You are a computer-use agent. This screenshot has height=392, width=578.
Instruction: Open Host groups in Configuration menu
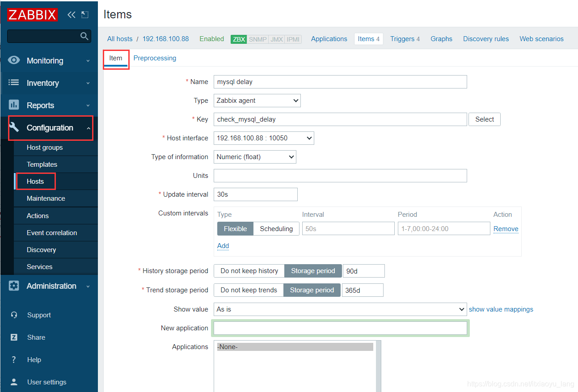tap(56, 148)
